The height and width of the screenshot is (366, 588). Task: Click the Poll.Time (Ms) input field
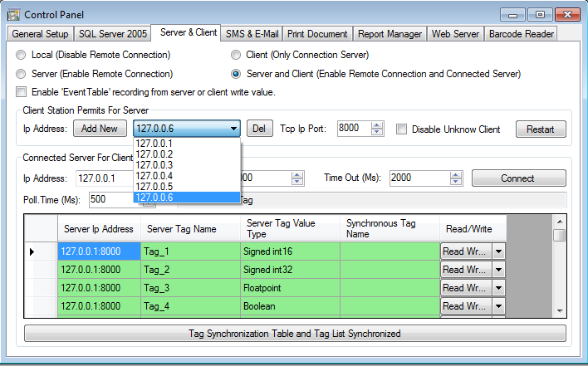pyautogui.click(x=108, y=199)
